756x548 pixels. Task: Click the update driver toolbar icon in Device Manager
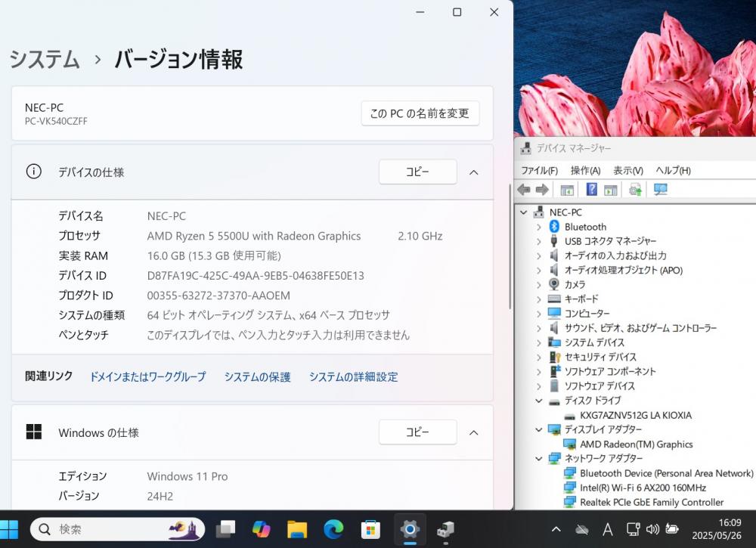(636, 190)
